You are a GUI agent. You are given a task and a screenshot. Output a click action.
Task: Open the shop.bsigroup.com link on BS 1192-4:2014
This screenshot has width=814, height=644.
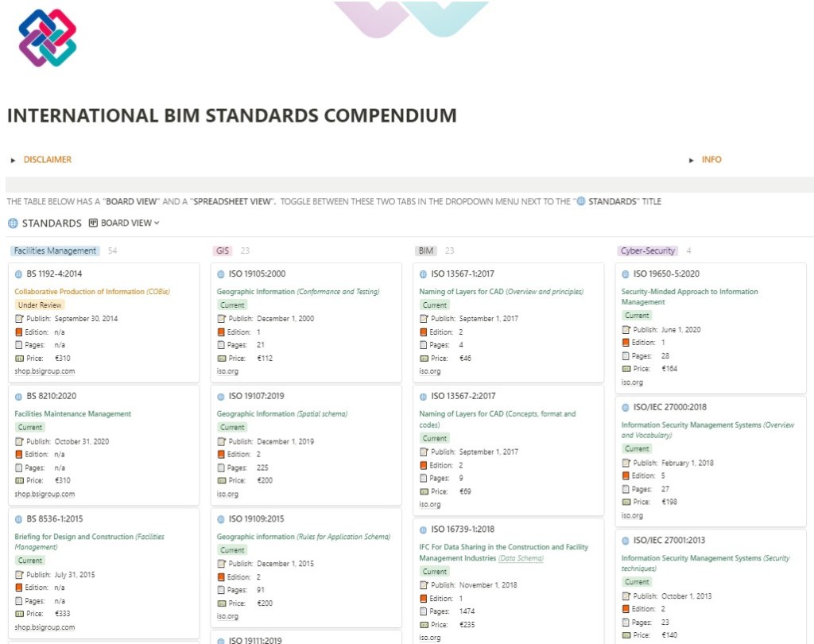point(45,370)
